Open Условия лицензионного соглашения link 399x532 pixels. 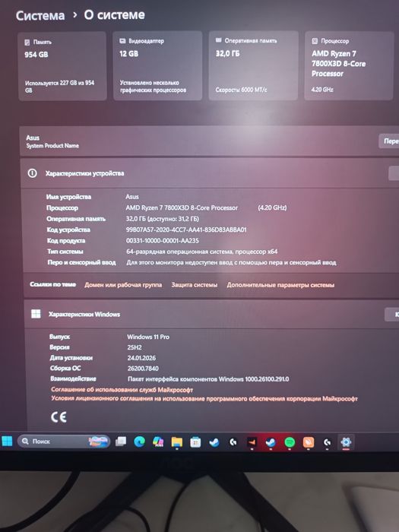204,398
